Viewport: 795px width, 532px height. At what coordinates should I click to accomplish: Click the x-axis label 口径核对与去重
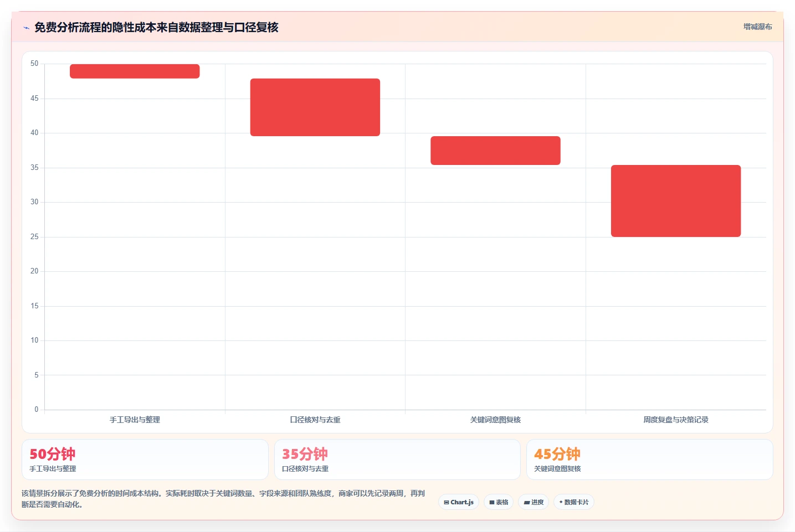click(315, 420)
